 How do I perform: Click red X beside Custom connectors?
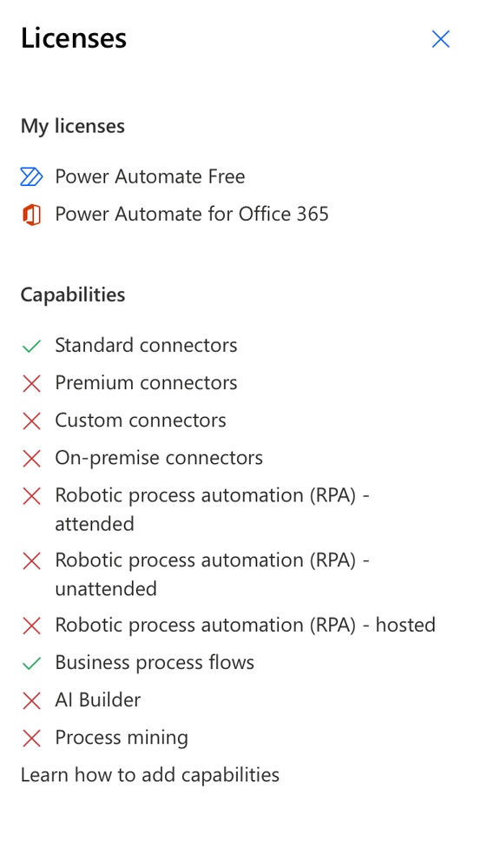[31, 421]
